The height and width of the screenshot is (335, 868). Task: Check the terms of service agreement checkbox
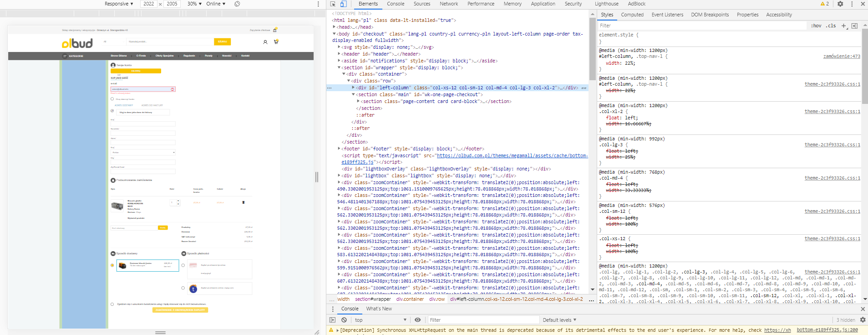(x=112, y=304)
